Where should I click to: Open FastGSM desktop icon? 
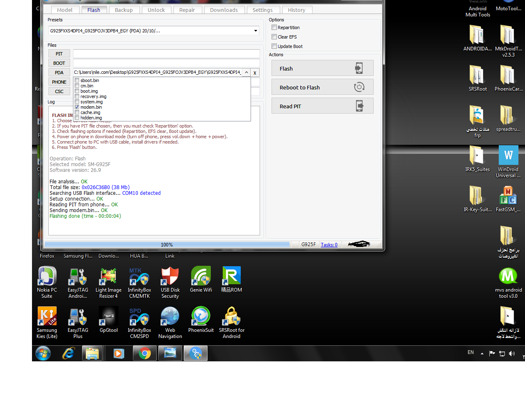[508, 199]
